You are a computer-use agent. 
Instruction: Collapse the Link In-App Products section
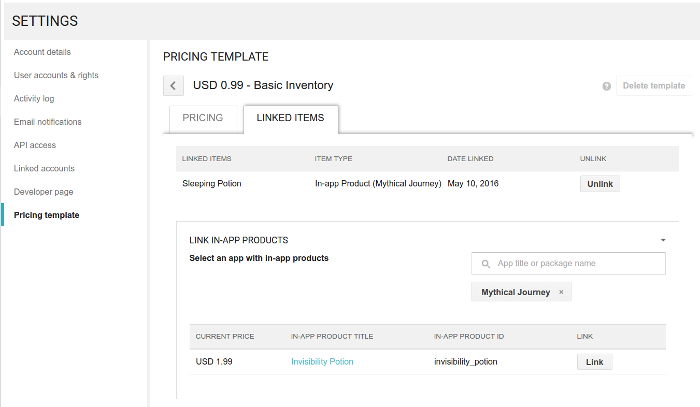coord(663,240)
